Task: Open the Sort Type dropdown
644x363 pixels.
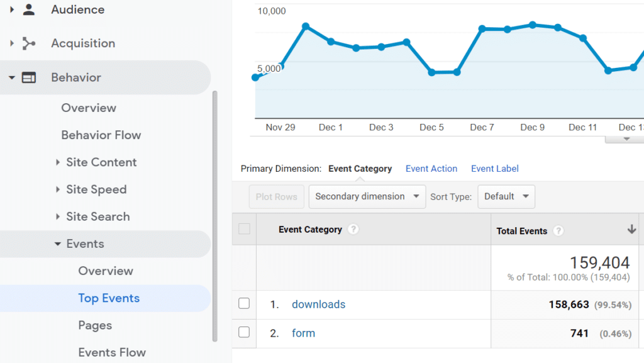Action: [x=506, y=196]
